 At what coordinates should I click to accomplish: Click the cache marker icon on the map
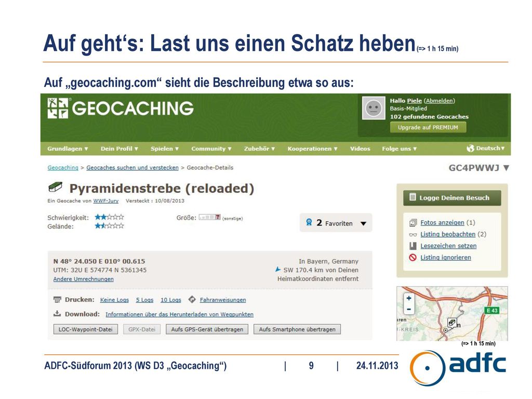click(452, 323)
